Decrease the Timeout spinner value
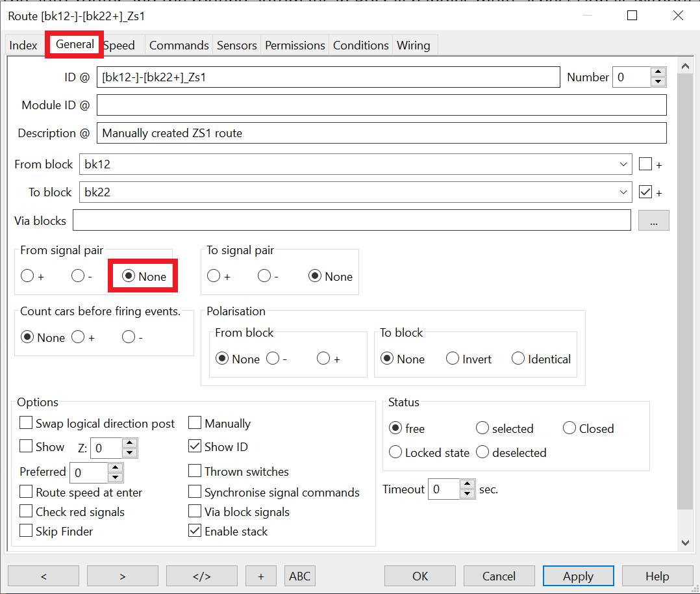This screenshot has height=594, width=700. point(468,494)
